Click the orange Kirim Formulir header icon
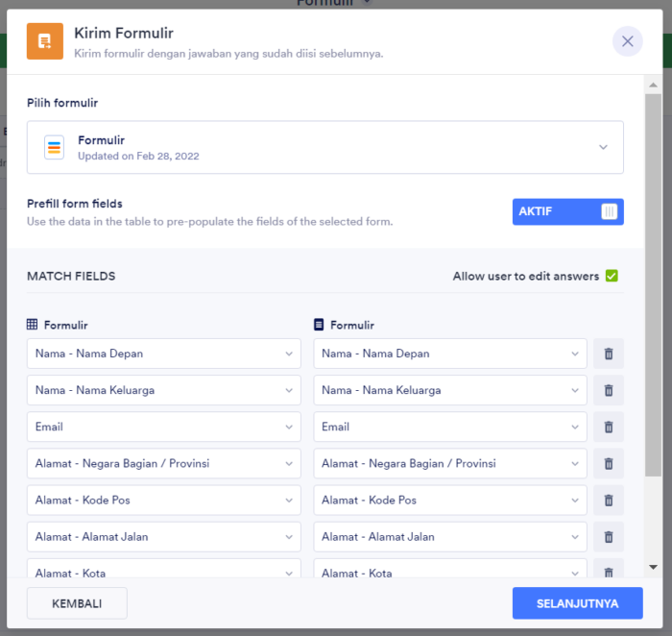Image resolution: width=672 pixels, height=636 pixels. tap(45, 41)
